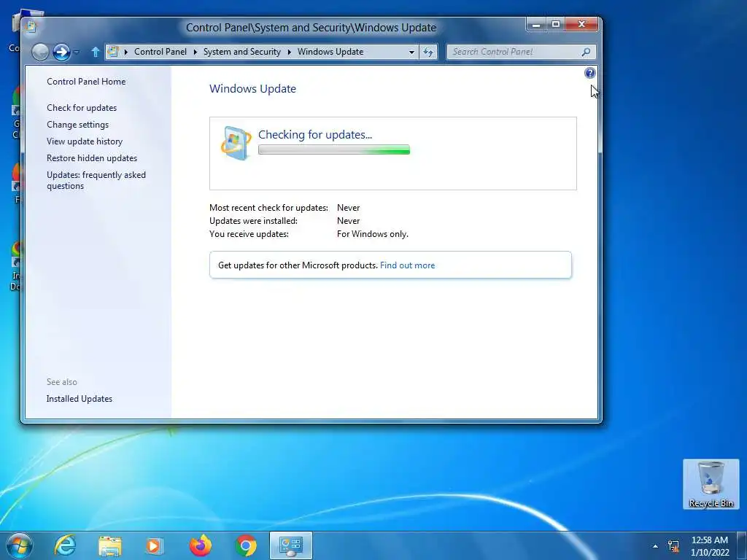Image resolution: width=747 pixels, height=560 pixels.
Task: Close the Windows Update window
Action: click(x=581, y=24)
